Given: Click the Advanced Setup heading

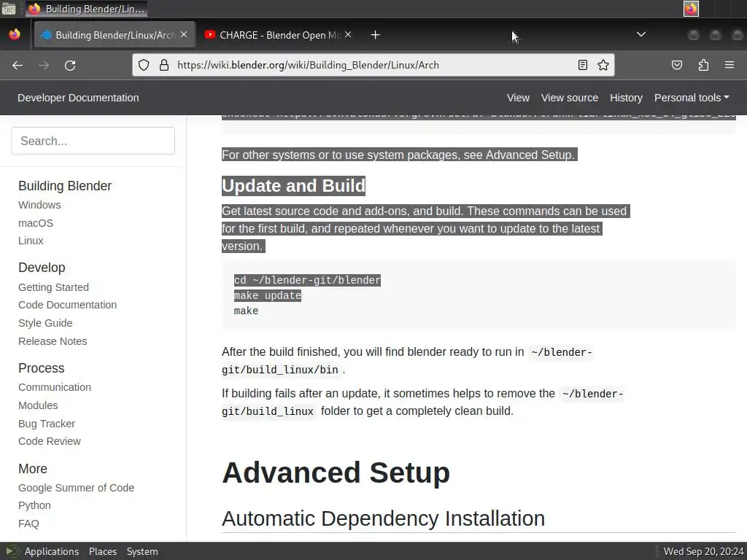Looking at the screenshot, I should point(336,472).
